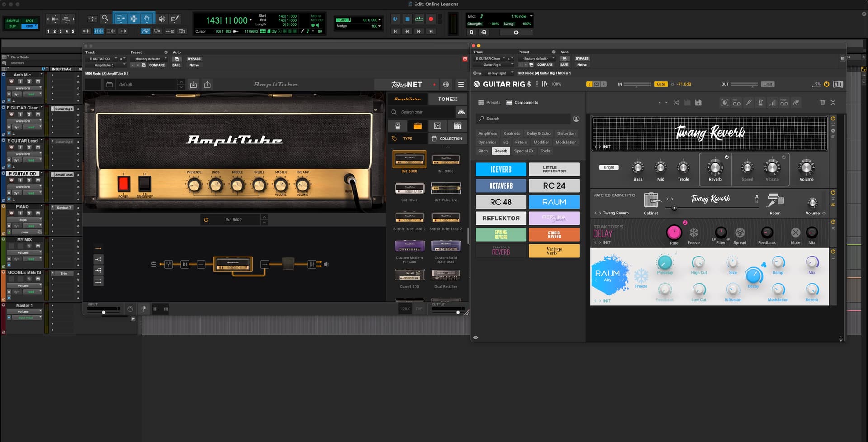
Task: Open AmpliTube factory default preset dropdown
Action: coord(149,59)
